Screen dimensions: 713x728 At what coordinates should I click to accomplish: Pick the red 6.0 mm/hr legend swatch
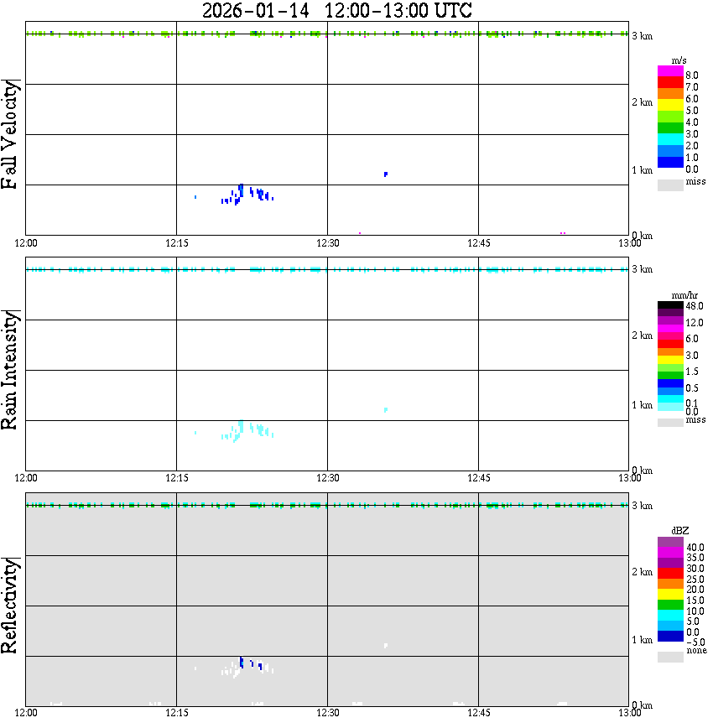(670, 344)
